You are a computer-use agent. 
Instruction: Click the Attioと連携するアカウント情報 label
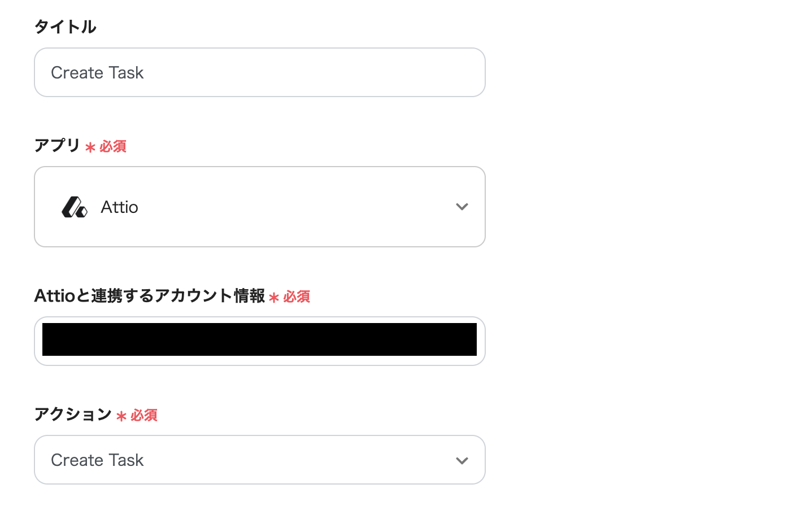pos(149,295)
